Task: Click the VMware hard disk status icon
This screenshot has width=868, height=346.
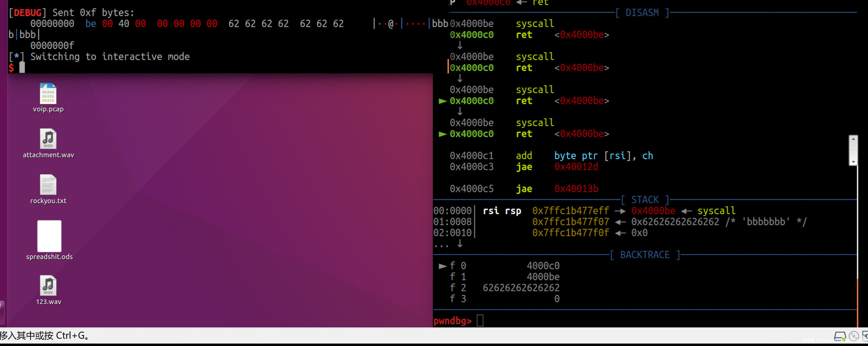Action: tap(840, 336)
